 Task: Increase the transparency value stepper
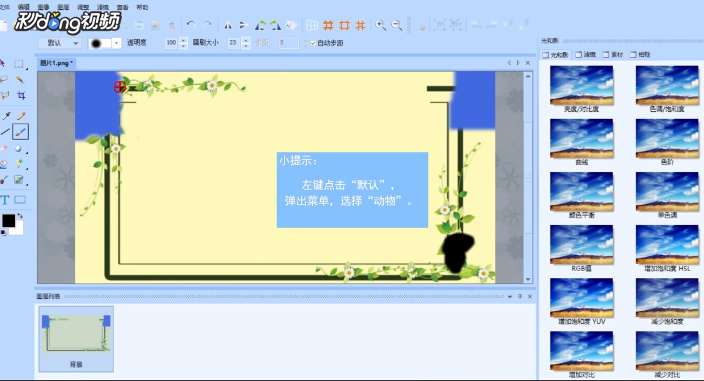[x=183, y=40]
